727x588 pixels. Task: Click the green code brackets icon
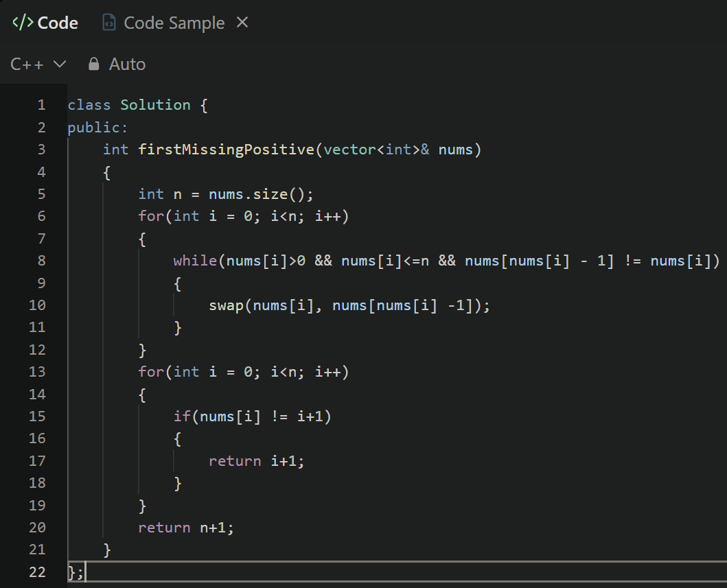[x=23, y=23]
